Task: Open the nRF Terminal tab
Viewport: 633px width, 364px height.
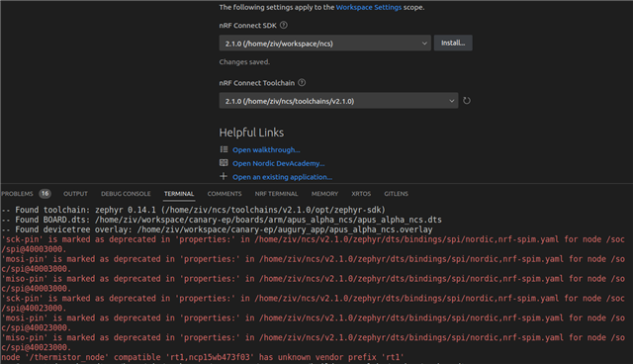Action: point(276,194)
